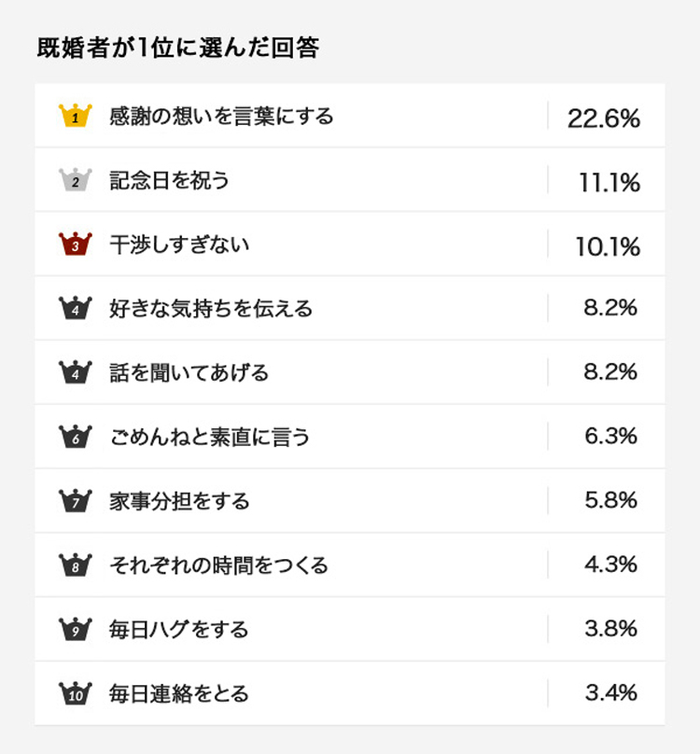Click the rank 9 crown icon

(x=75, y=630)
